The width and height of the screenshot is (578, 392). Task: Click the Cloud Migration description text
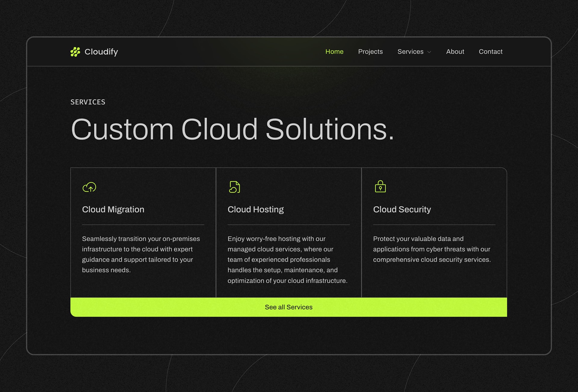[x=141, y=254]
